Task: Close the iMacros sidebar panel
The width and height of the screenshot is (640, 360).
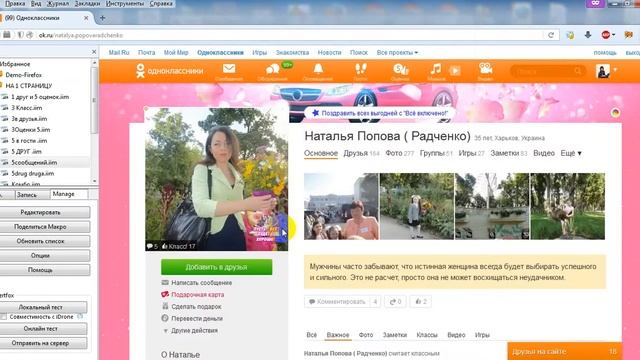Action: (x=94, y=52)
